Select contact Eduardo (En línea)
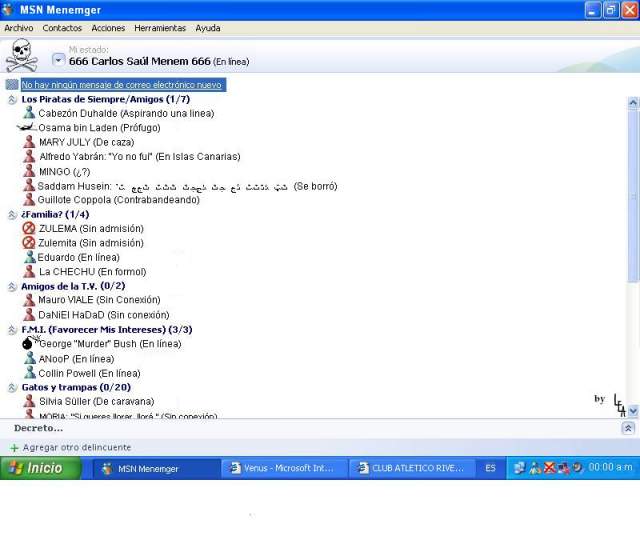The image size is (640, 556). pyautogui.click(x=78, y=257)
